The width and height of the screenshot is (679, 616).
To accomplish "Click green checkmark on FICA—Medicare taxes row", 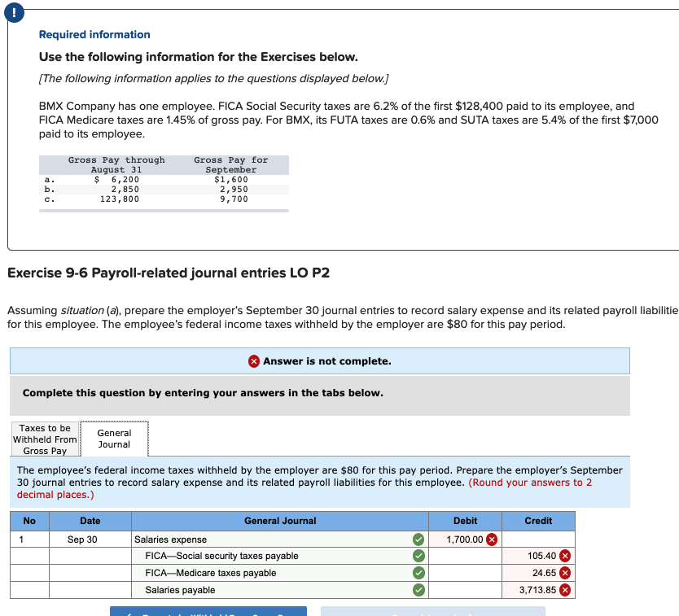I will pyautogui.click(x=418, y=573).
